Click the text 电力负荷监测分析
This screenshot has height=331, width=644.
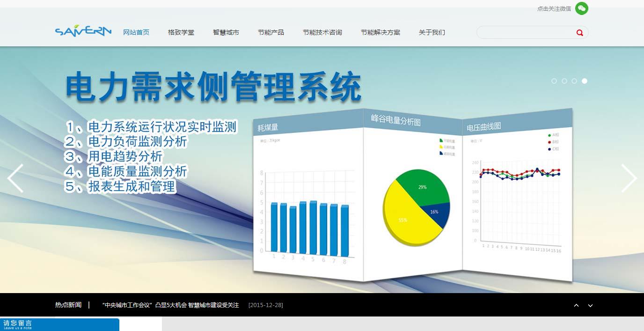[138, 141]
